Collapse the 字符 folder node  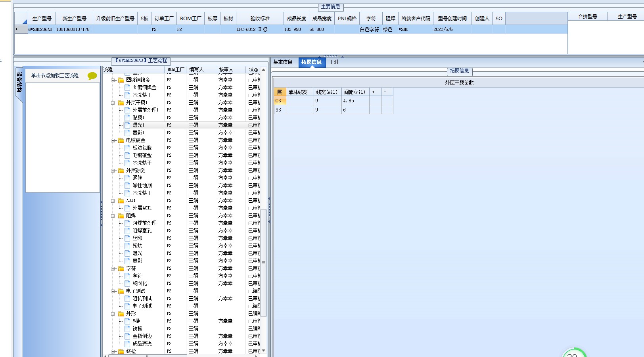[x=113, y=269]
